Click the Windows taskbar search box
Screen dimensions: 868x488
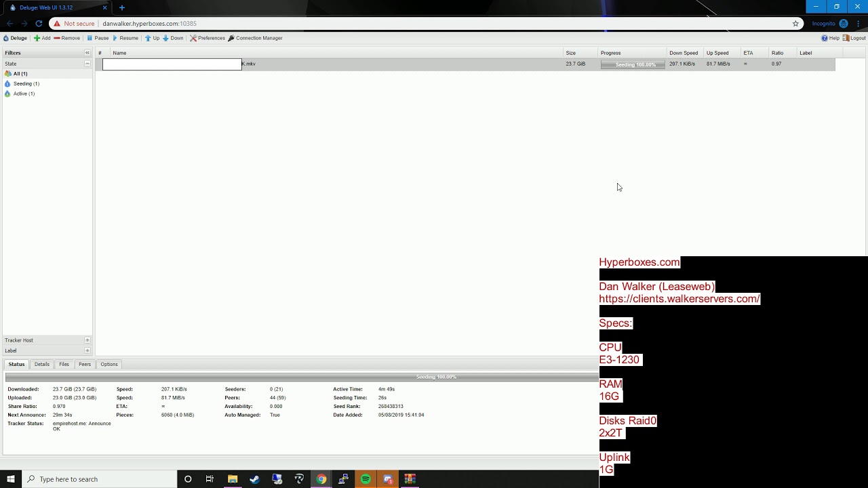tap(99, 479)
